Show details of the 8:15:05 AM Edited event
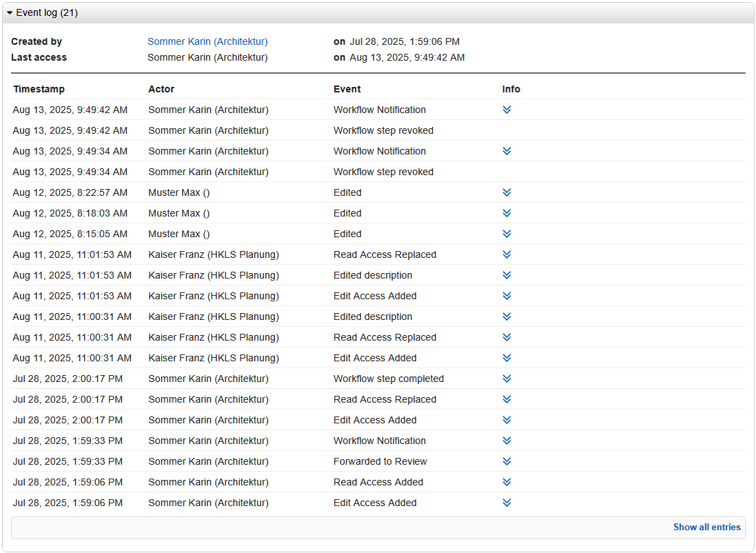Viewport: 756px width, 553px height. click(x=507, y=234)
